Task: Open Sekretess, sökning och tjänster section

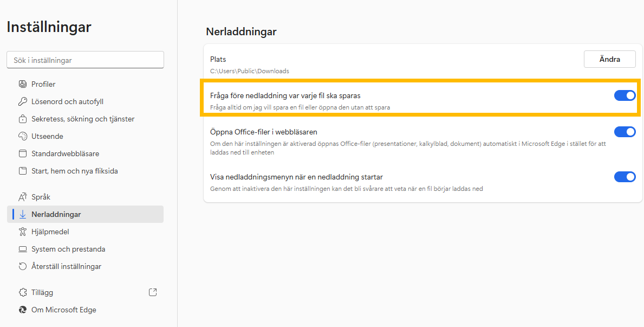Action: [x=83, y=119]
